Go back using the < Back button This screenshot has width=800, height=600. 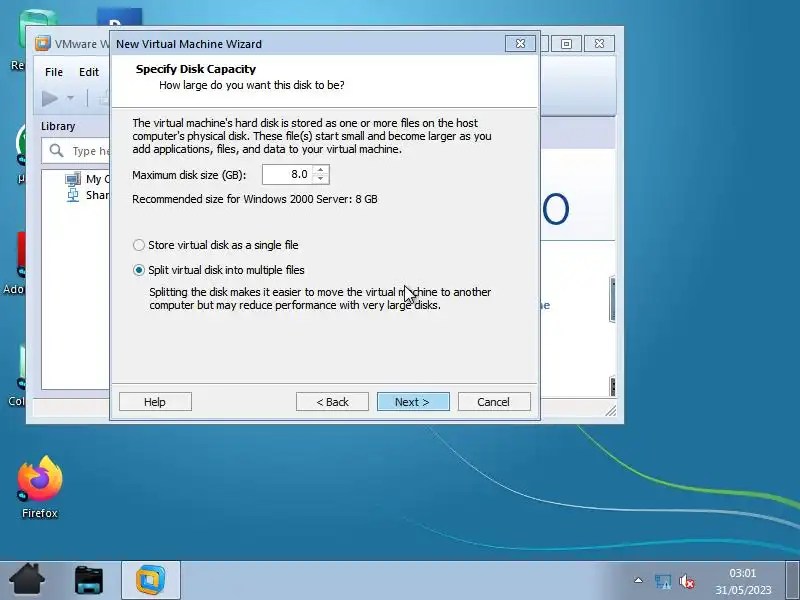pos(332,402)
